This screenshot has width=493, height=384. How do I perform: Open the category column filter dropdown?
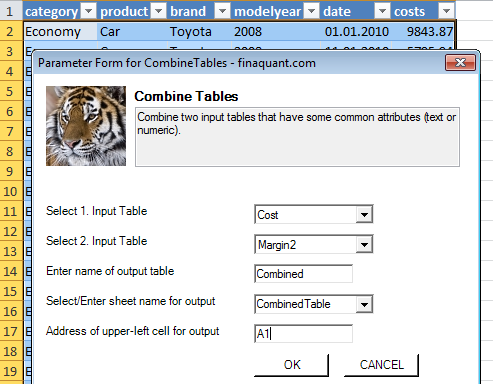tap(89, 12)
